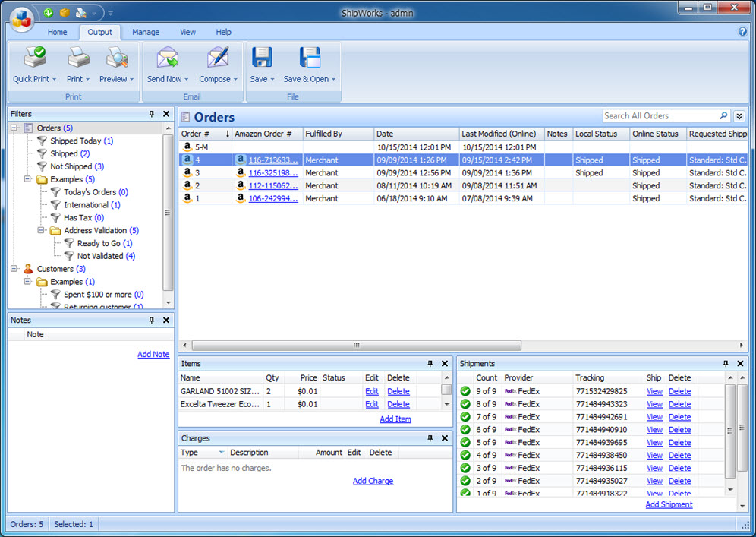Viewport: 756px width, 537px height.
Task: Open the quick access toolbar customize arrow
Action: point(110,13)
